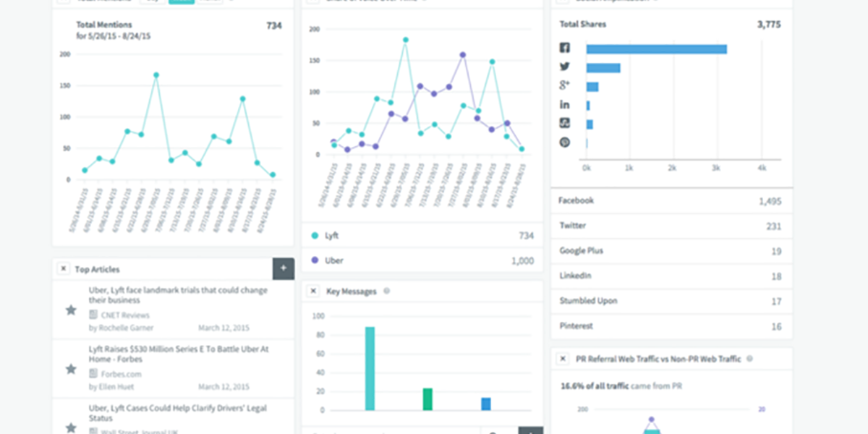The width and height of the screenshot is (868, 434).
Task: Toggle the Lyft legend entry
Action: (x=422, y=236)
